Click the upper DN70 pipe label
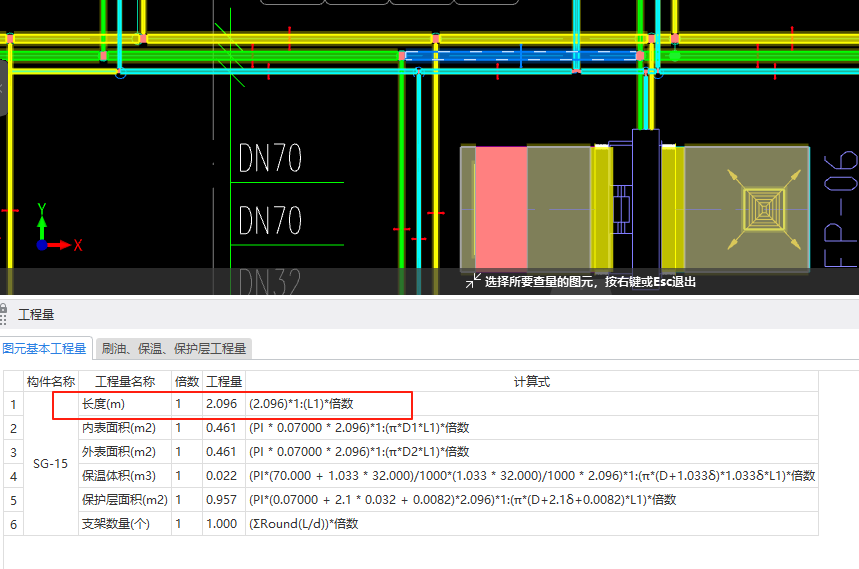Viewport: 859px width, 569px height. (x=270, y=158)
